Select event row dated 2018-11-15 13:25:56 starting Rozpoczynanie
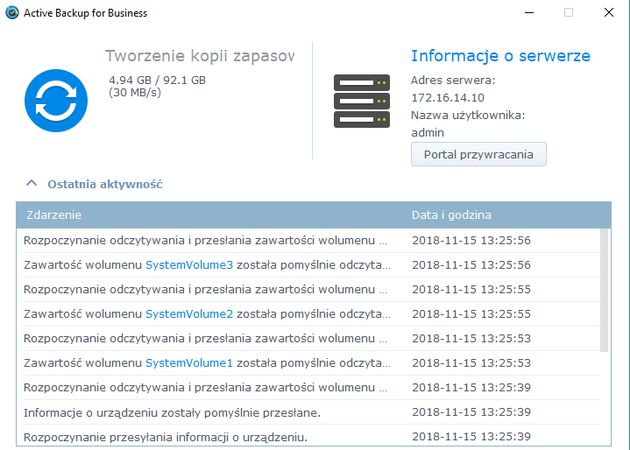This screenshot has width=630, height=450. [311, 240]
